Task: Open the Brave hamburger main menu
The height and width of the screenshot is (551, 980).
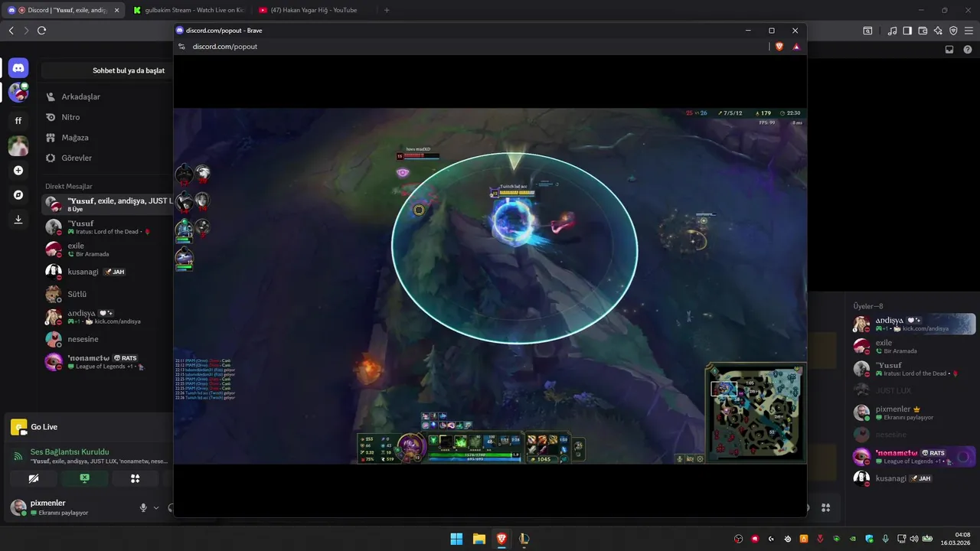Action: point(969,31)
